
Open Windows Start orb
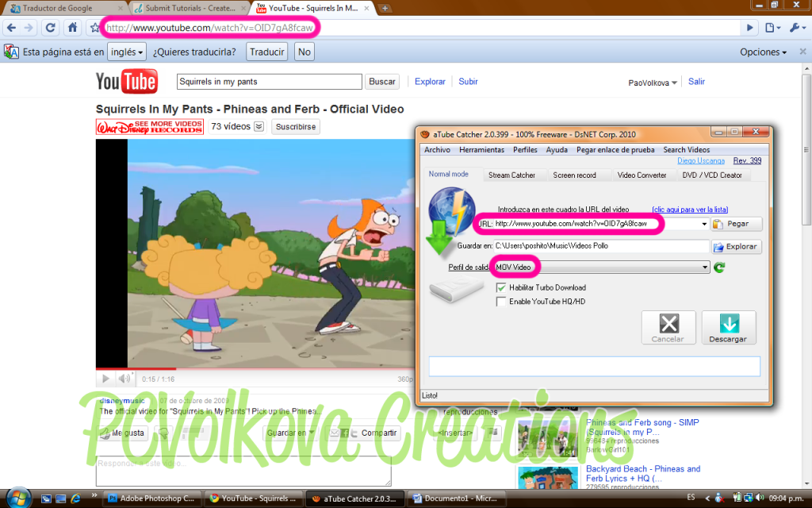pos(19,498)
